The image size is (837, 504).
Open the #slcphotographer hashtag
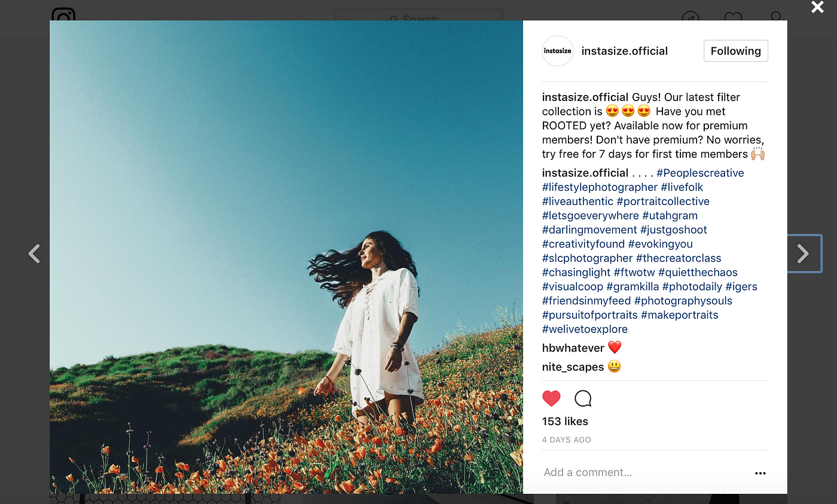[x=588, y=258]
